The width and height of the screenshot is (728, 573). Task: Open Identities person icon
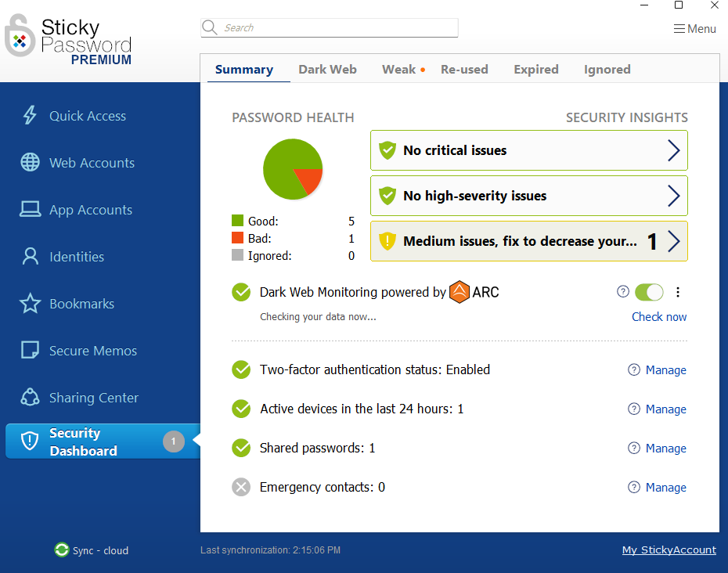coord(31,256)
